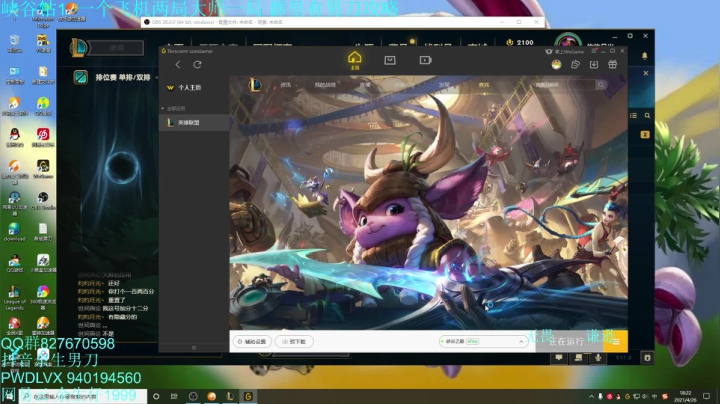Refresh the WeGame page
The width and height of the screenshot is (720, 404).
[x=197, y=65]
